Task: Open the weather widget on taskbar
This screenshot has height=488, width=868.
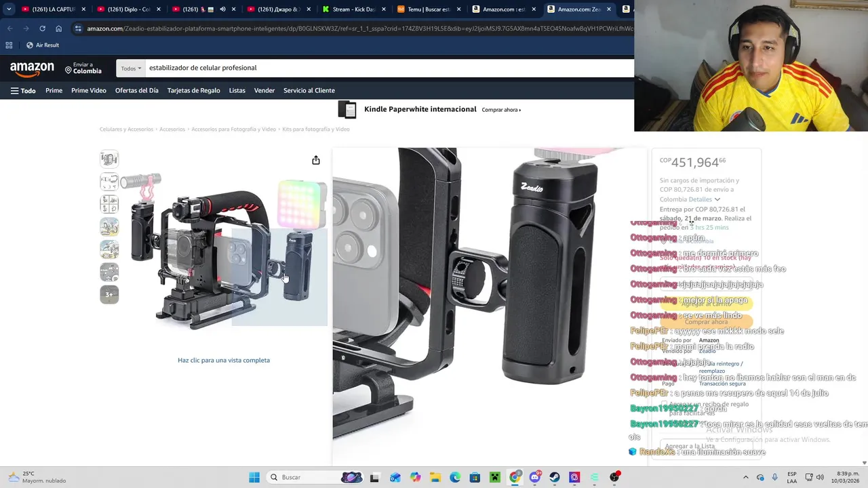Action: (x=37, y=477)
